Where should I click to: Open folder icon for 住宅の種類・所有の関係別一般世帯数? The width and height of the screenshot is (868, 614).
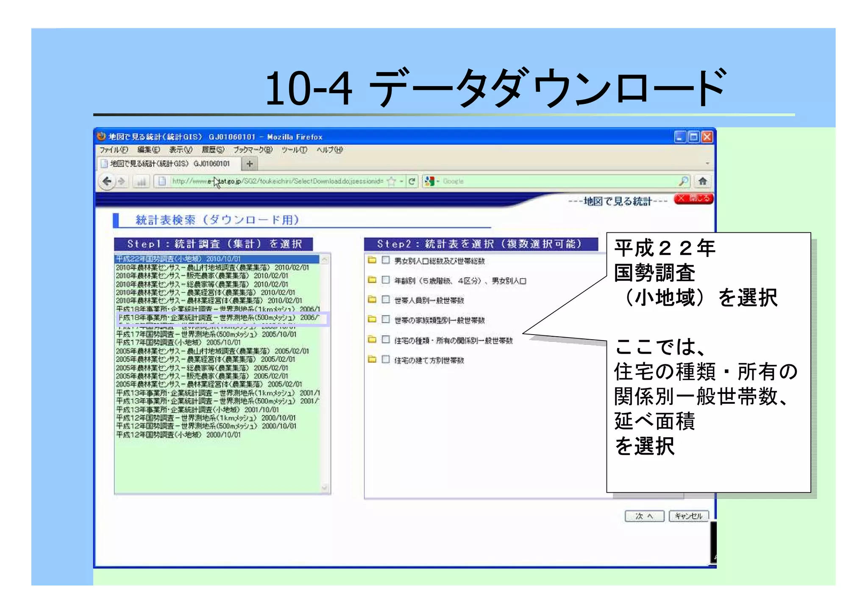coord(372,339)
